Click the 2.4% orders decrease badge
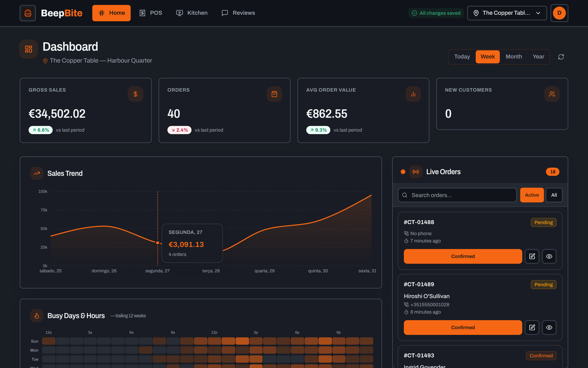The image size is (588, 368). pyautogui.click(x=179, y=130)
